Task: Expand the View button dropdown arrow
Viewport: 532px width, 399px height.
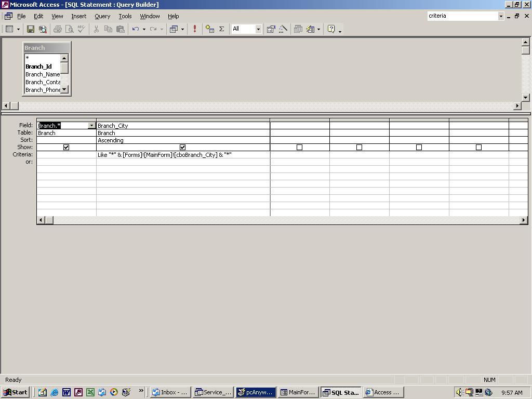Action: [x=18, y=29]
